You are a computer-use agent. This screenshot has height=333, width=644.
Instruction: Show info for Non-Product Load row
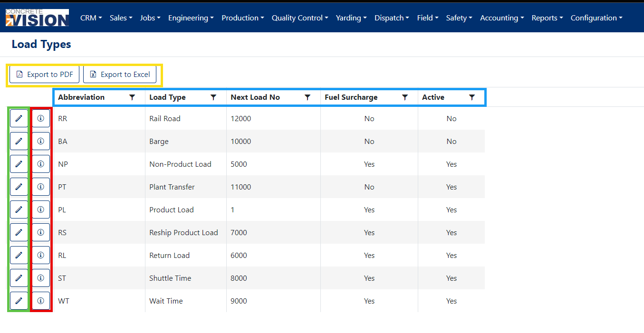tap(41, 164)
